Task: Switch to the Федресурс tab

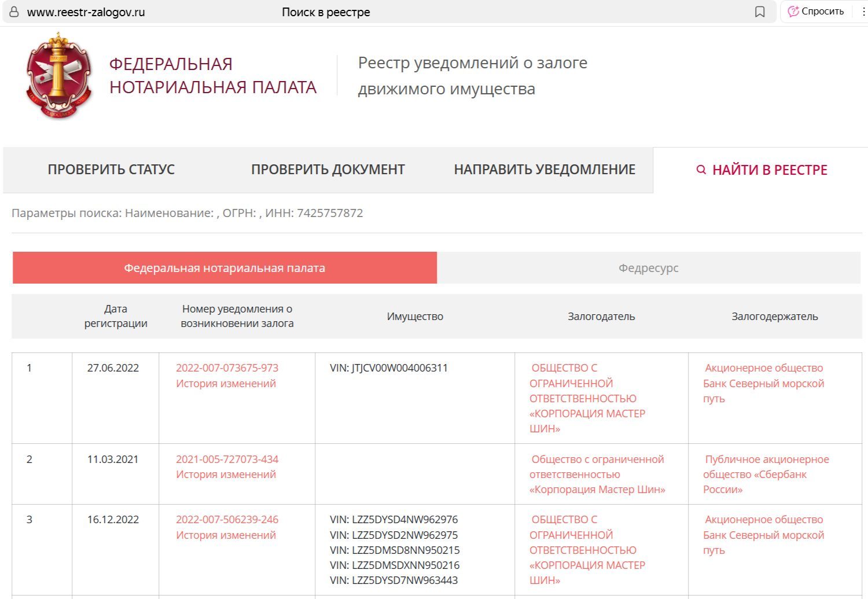Action: click(x=649, y=268)
